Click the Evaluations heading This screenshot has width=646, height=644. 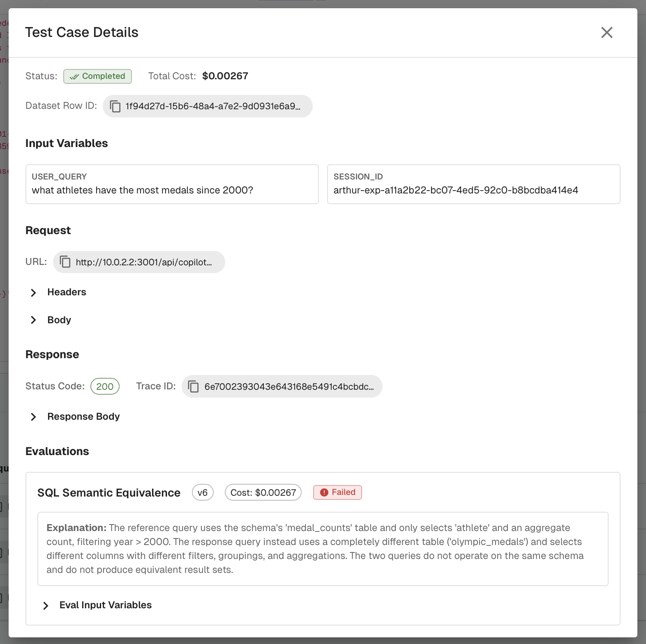(x=57, y=451)
